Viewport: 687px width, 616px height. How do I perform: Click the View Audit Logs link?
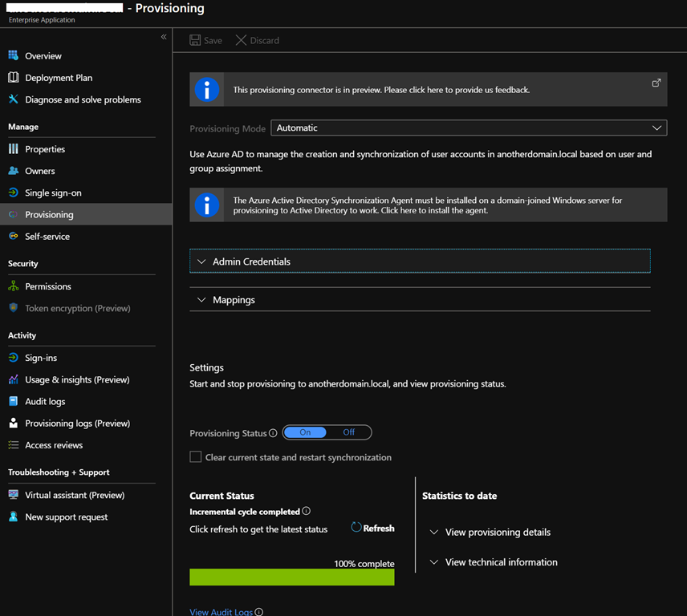point(221,612)
